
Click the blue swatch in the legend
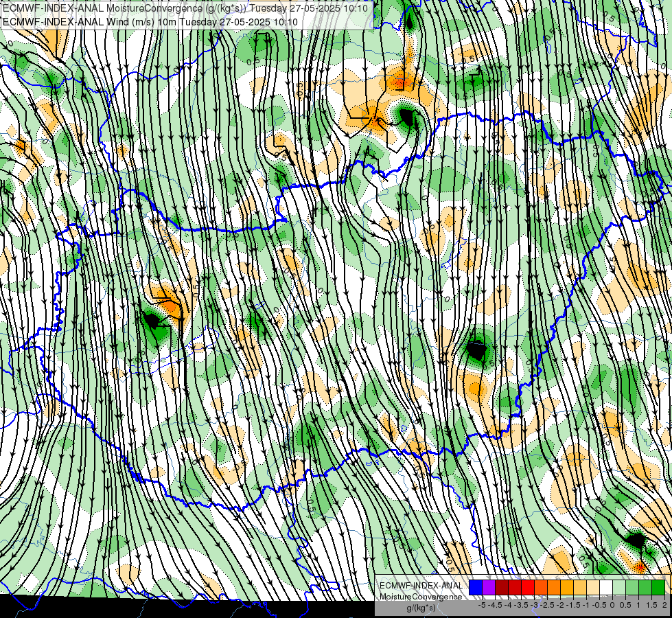(x=476, y=588)
